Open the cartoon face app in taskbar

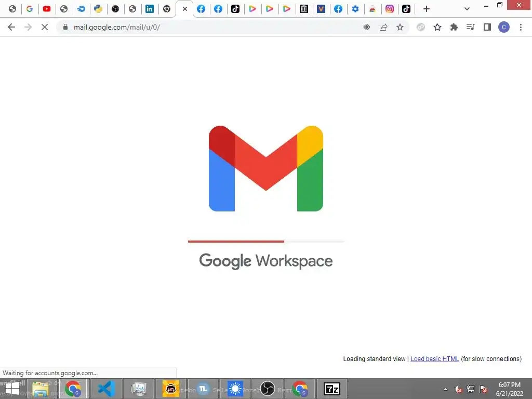coord(170,389)
